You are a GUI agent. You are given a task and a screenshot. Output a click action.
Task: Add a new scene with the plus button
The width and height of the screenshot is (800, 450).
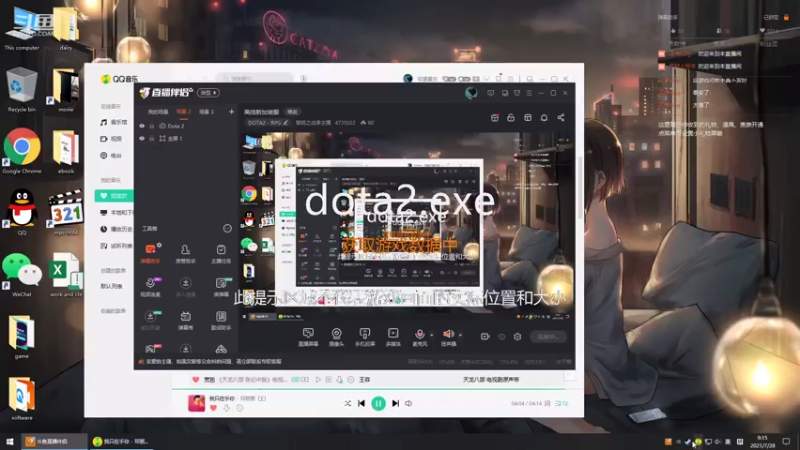pyautogui.click(x=231, y=112)
